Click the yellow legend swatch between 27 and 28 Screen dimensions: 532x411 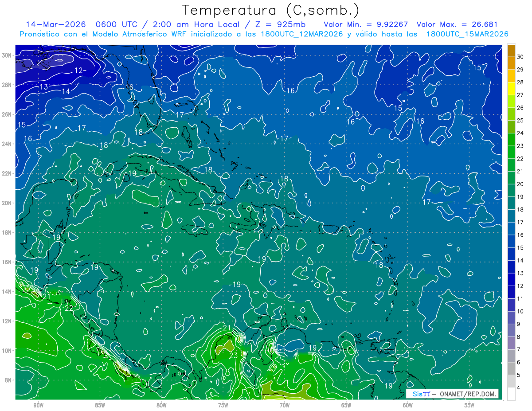(x=511, y=89)
